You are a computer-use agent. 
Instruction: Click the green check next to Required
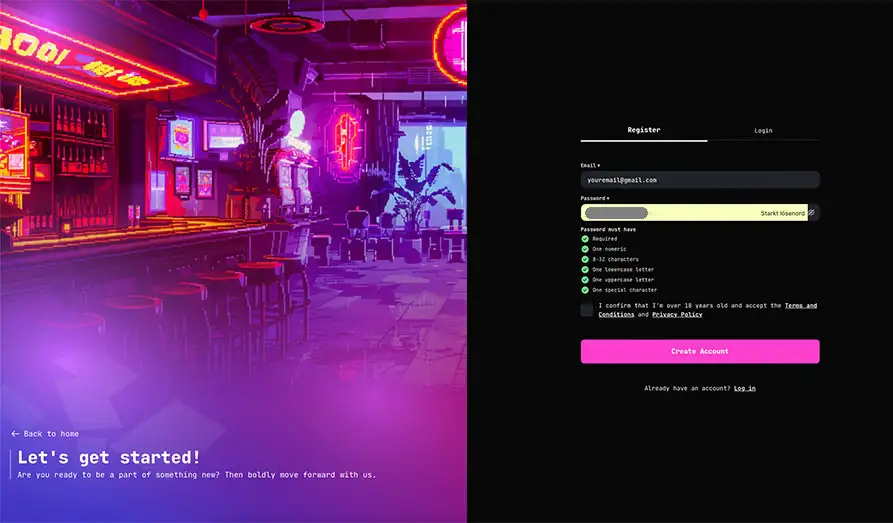tap(585, 239)
